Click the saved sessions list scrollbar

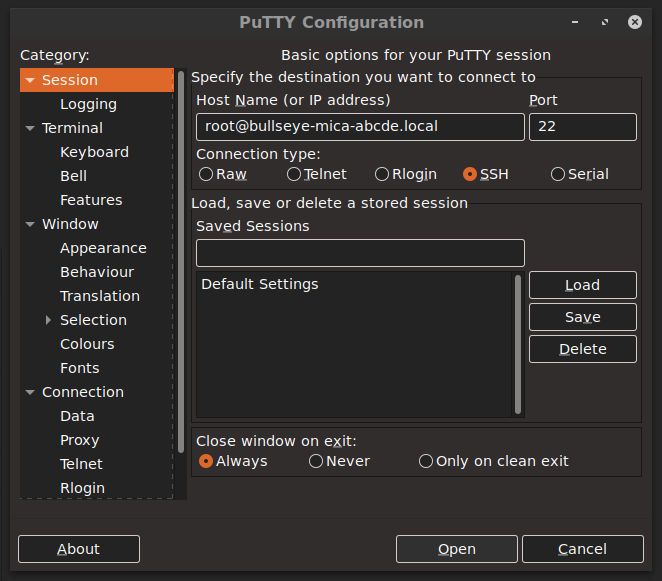[x=518, y=344]
